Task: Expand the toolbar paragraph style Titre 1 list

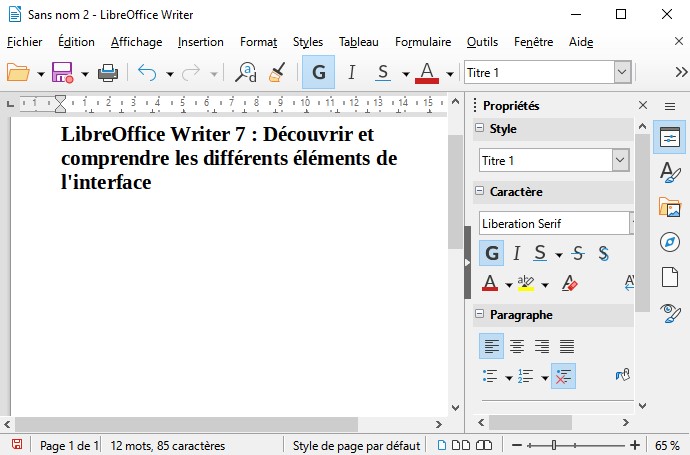Action: (x=622, y=72)
